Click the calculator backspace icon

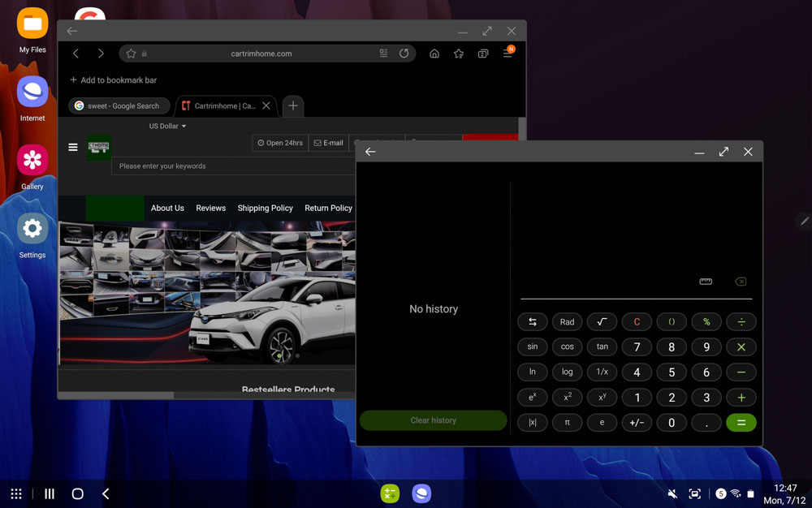(x=741, y=282)
